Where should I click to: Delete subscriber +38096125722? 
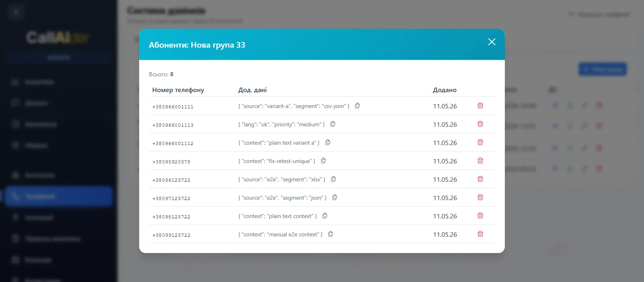[480, 179]
